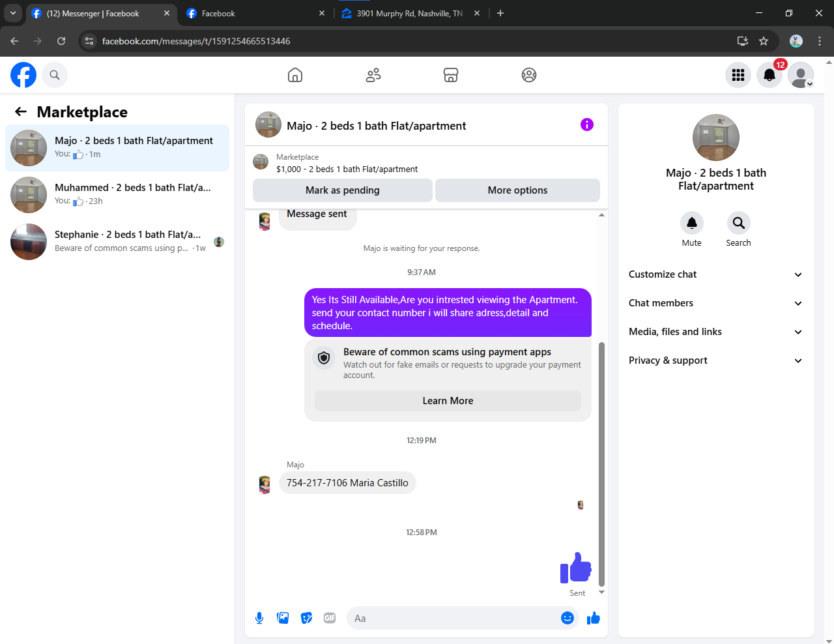Viewport: 834px width, 644px height.
Task: Open the emoji picker smiley
Action: tap(568, 618)
